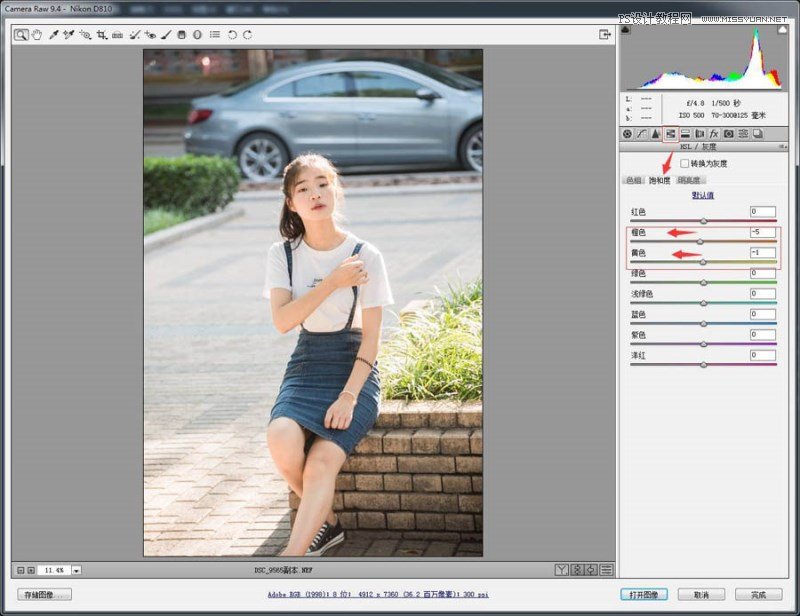
Task: Select the Spot Removal tool
Action: pyautogui.click(x=133, y=34)
